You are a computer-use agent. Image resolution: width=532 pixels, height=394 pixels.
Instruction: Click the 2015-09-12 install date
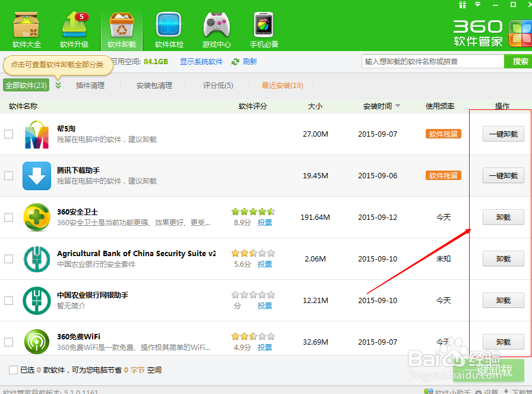[x=378, y=217]
